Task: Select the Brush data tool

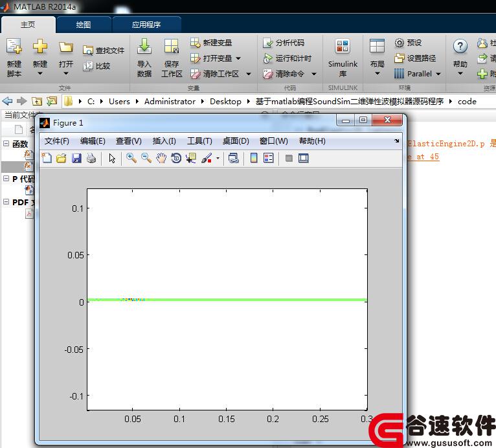Action: [207, 158]
